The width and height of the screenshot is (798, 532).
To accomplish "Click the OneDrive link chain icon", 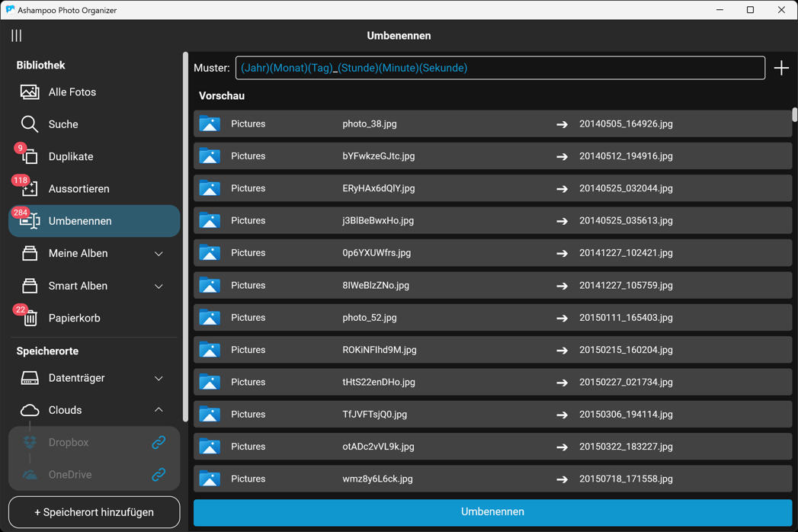I will tap(159, 475).
